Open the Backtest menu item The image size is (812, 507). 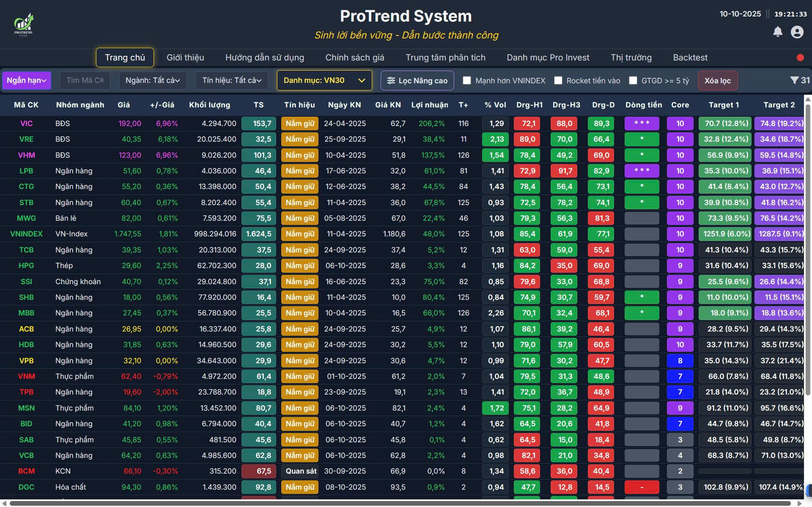click(x=690, y=58)
